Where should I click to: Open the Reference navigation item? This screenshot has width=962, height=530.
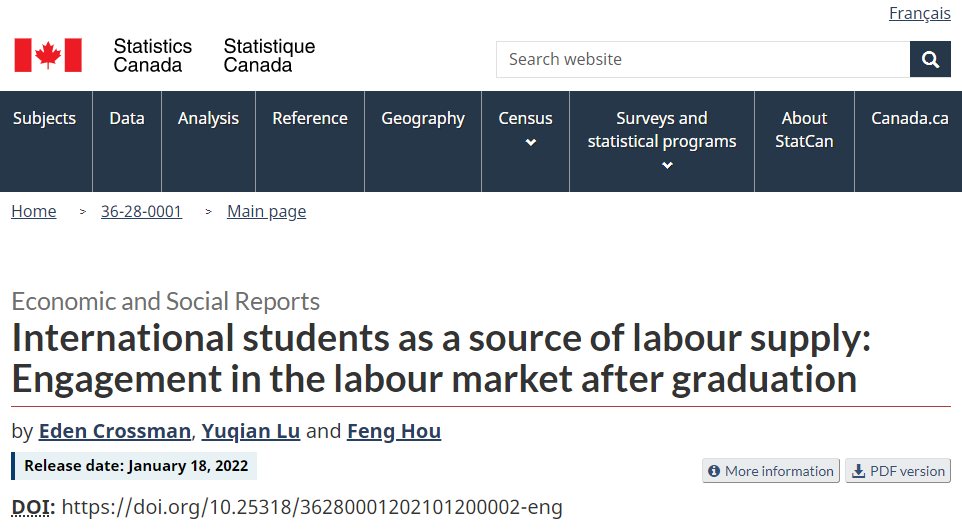point(310,118)
